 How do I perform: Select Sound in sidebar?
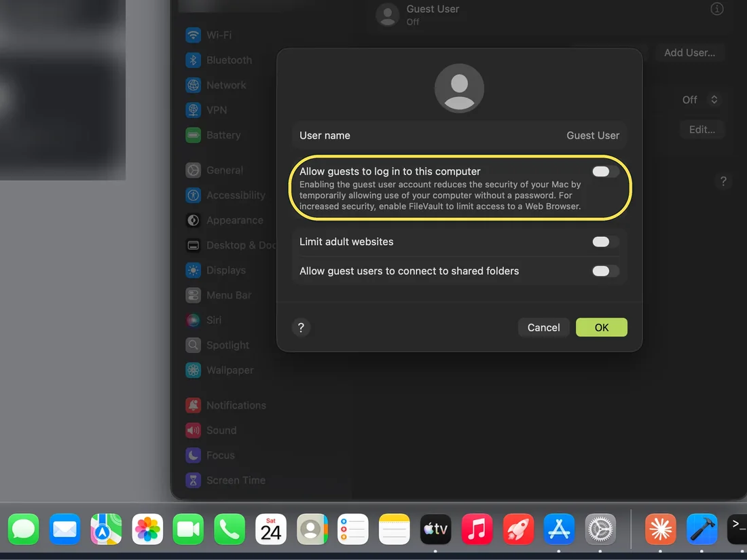[211, 430]
